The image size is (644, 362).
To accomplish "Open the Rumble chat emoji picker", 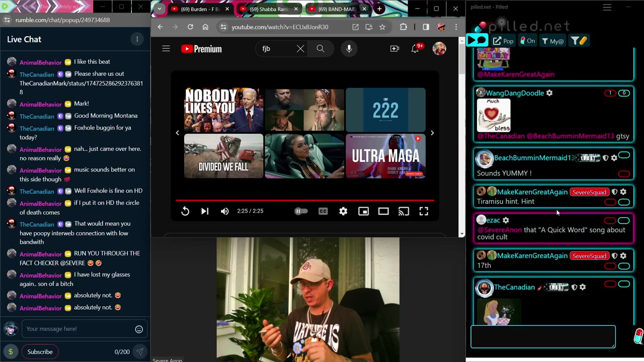I will [139, 329].
